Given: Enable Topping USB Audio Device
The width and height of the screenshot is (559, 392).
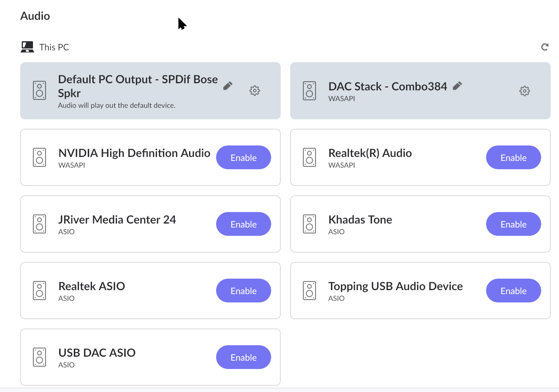Looking at the screenshot, I should 513,291.
